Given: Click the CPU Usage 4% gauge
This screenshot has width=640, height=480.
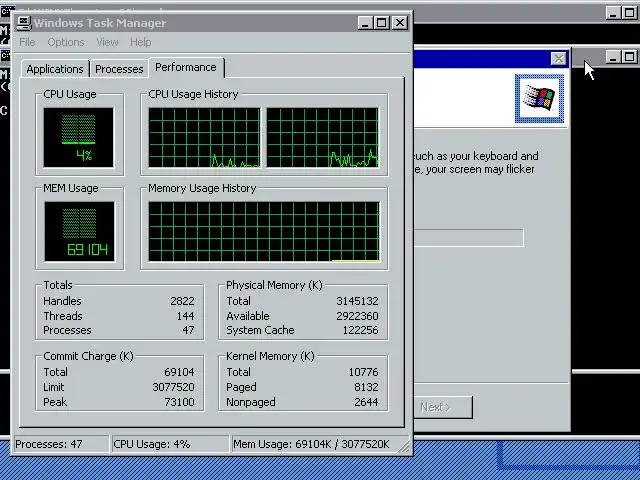Looking at the screenshot, I should [x=78, y=138].
